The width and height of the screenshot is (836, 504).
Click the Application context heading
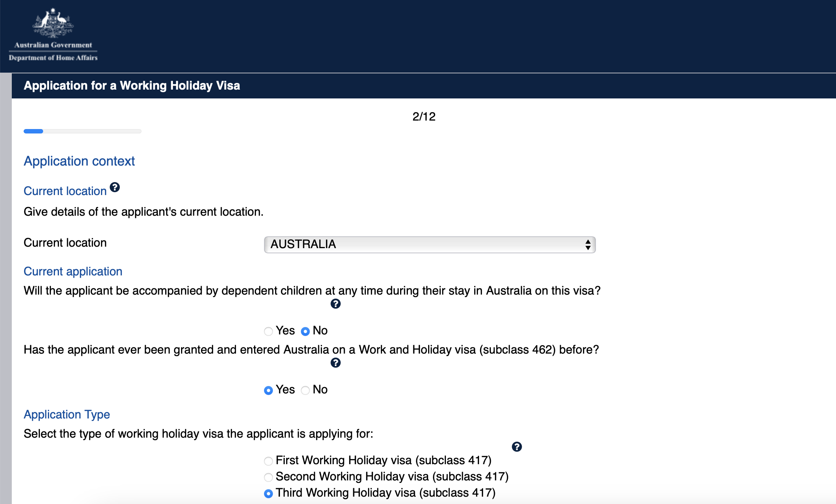[79, 161]
